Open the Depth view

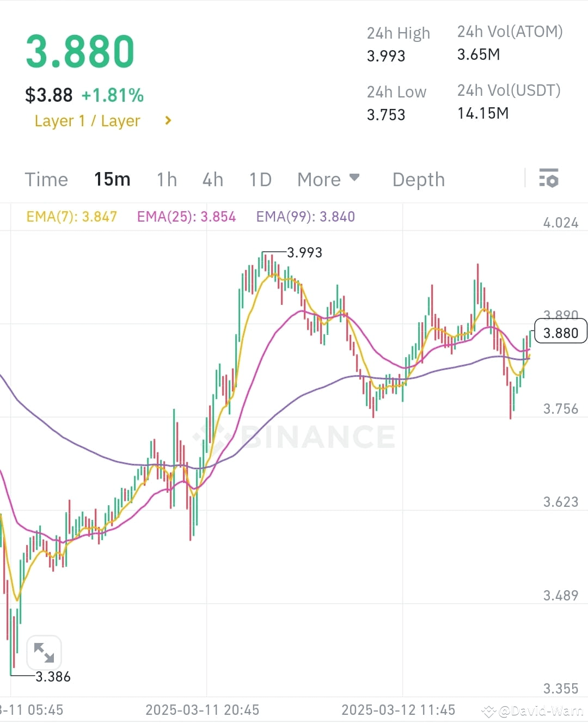coord(418,179)
